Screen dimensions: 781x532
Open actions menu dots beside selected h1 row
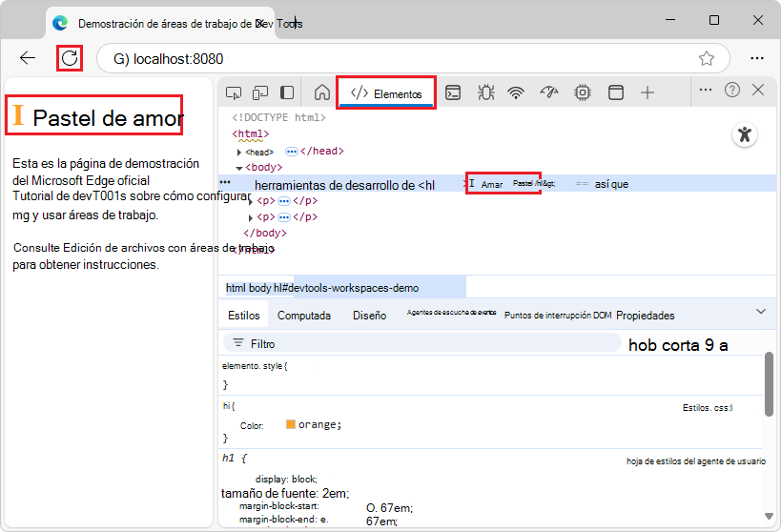click(225, 182)
